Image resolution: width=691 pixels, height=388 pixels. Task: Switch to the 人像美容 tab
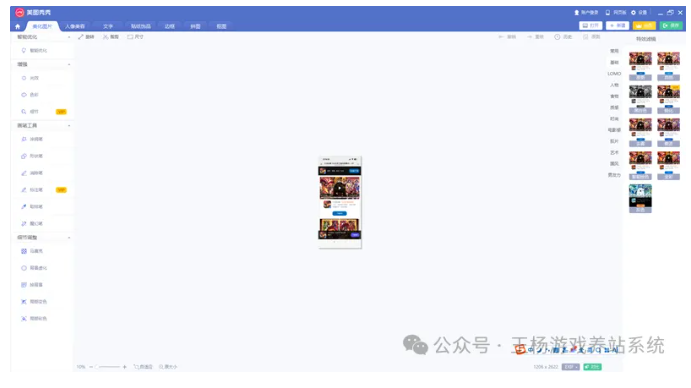75,26
